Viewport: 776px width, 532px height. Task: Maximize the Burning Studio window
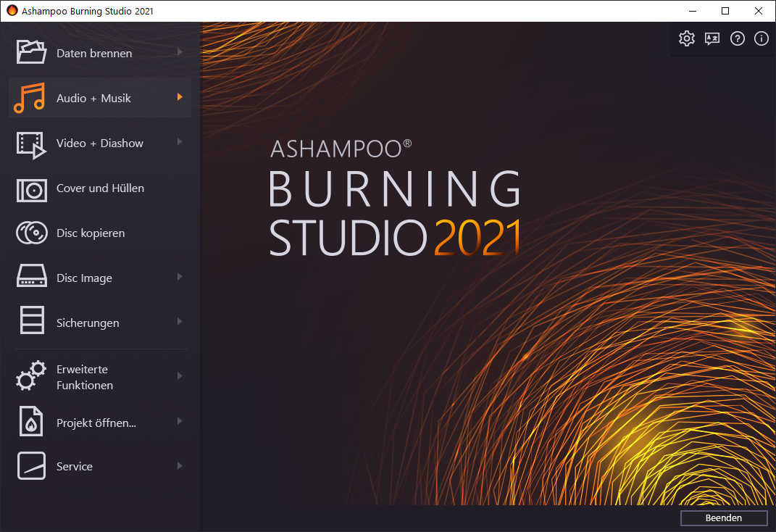[725, 11]
